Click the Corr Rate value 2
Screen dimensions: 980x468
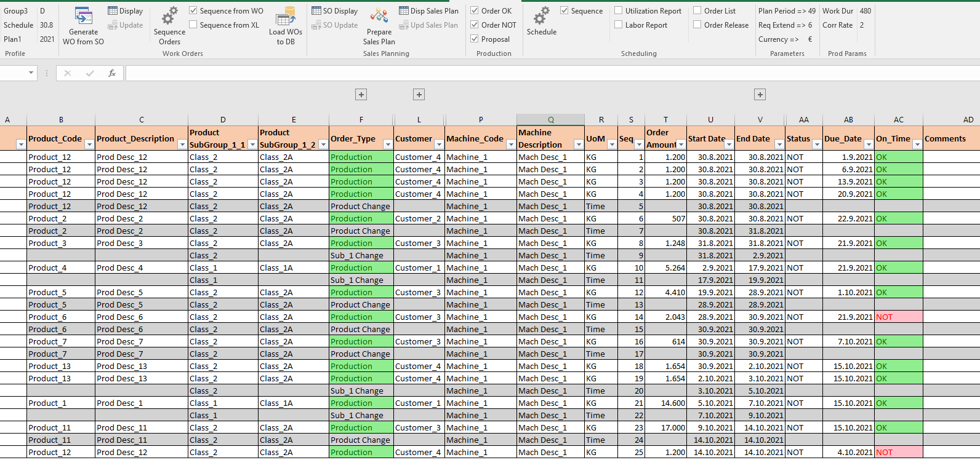tap(862, 25)
